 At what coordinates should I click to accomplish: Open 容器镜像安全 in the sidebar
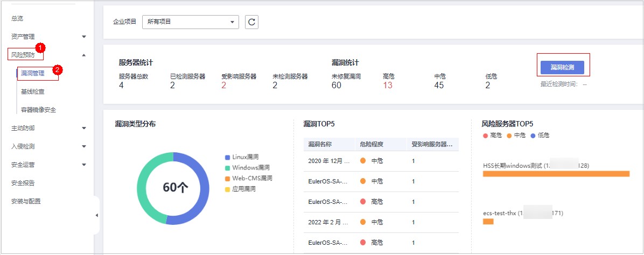click(38, 110)
